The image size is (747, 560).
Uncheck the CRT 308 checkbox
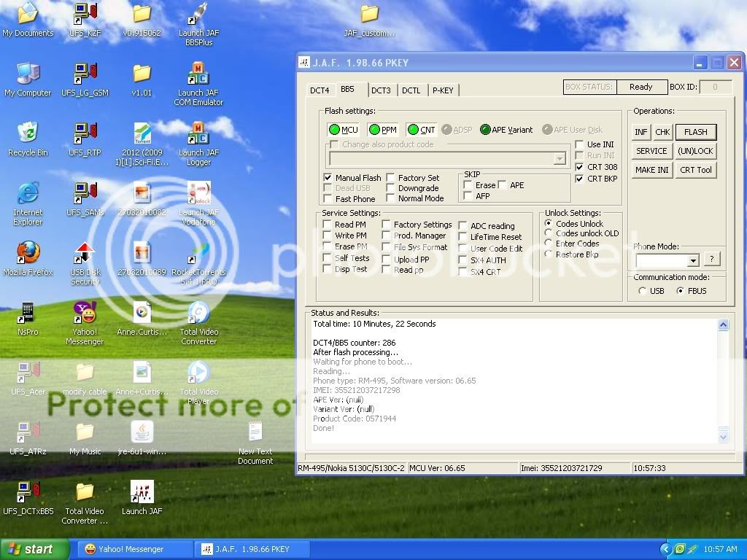579,167
